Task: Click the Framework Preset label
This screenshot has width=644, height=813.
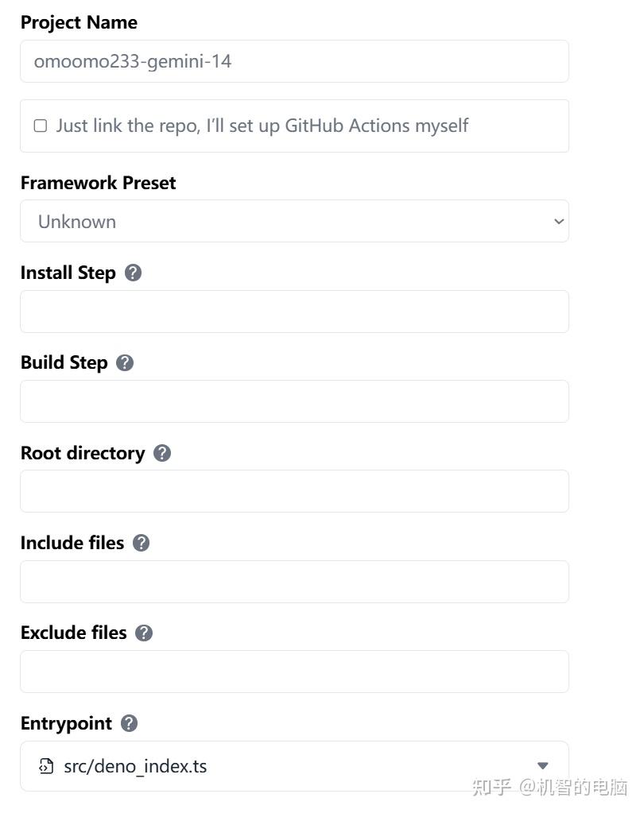Action: (x=98, y=183)
